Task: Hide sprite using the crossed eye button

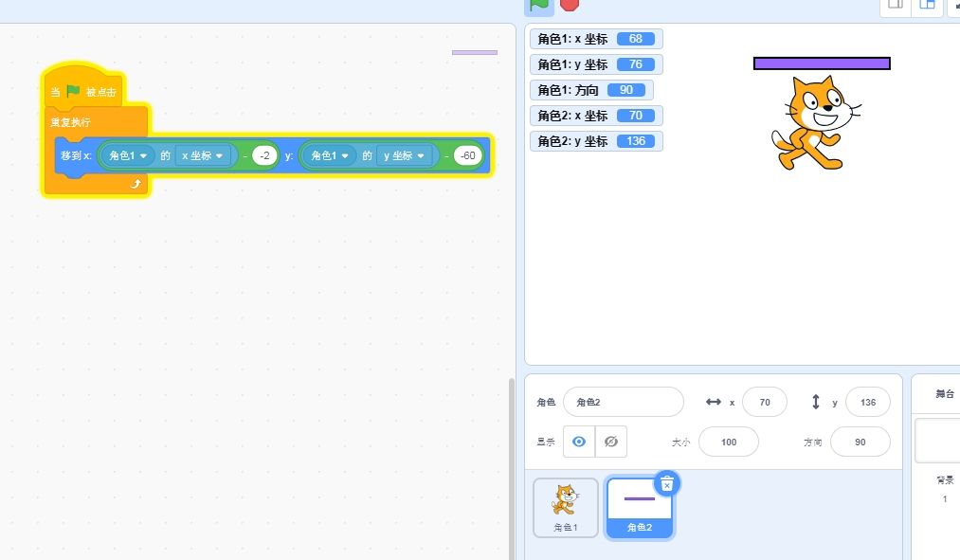Action: coord(611,442)
